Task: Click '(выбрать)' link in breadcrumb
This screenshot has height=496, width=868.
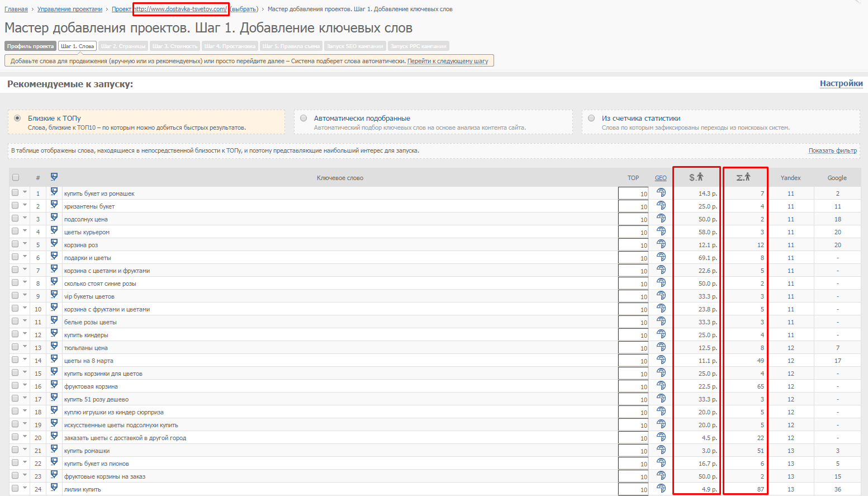Action: (x=244, y=9)
